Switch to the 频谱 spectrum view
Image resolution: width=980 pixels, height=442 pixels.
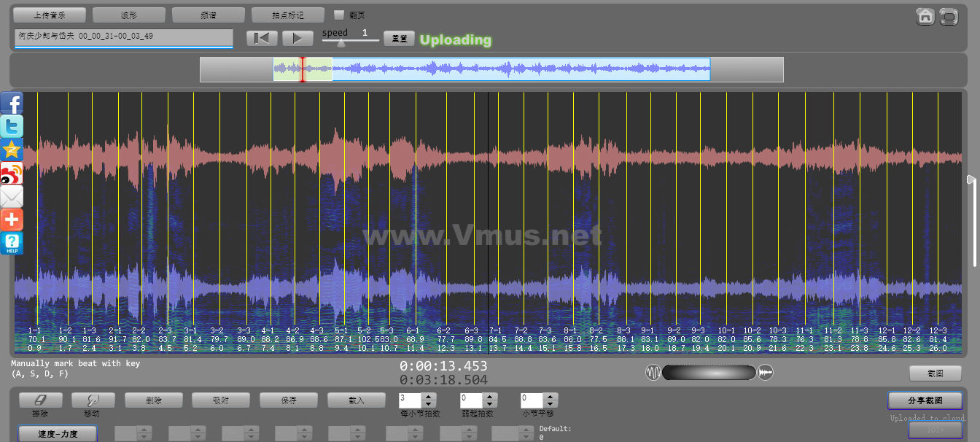208,15
